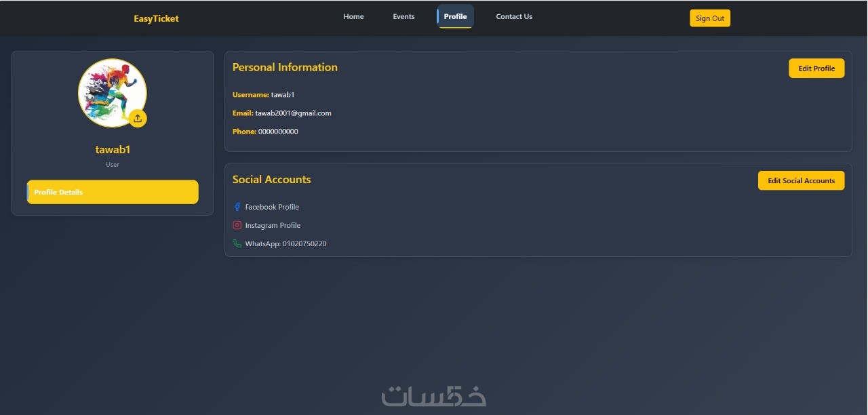Viewport: 868px width, 415px height.
Task: Open the Home nav item
Action: (353, 16)
